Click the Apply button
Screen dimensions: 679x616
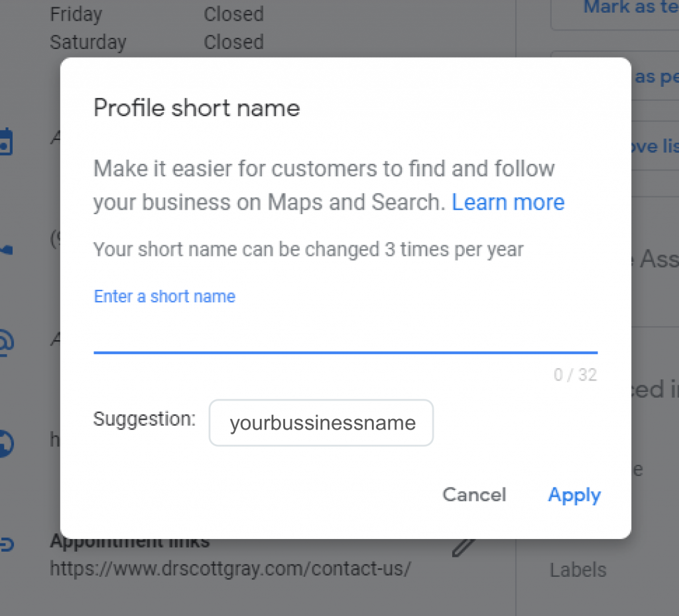point(574,495)
